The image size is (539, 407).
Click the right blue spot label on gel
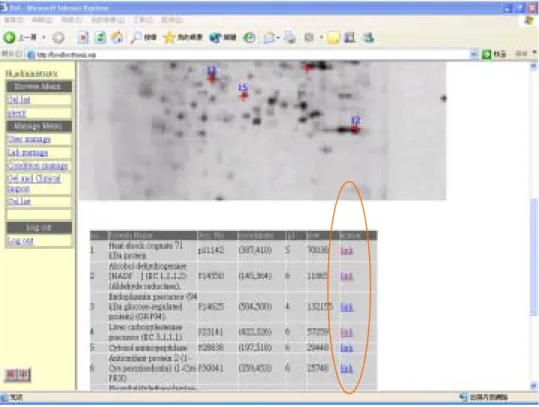point(355,121)
